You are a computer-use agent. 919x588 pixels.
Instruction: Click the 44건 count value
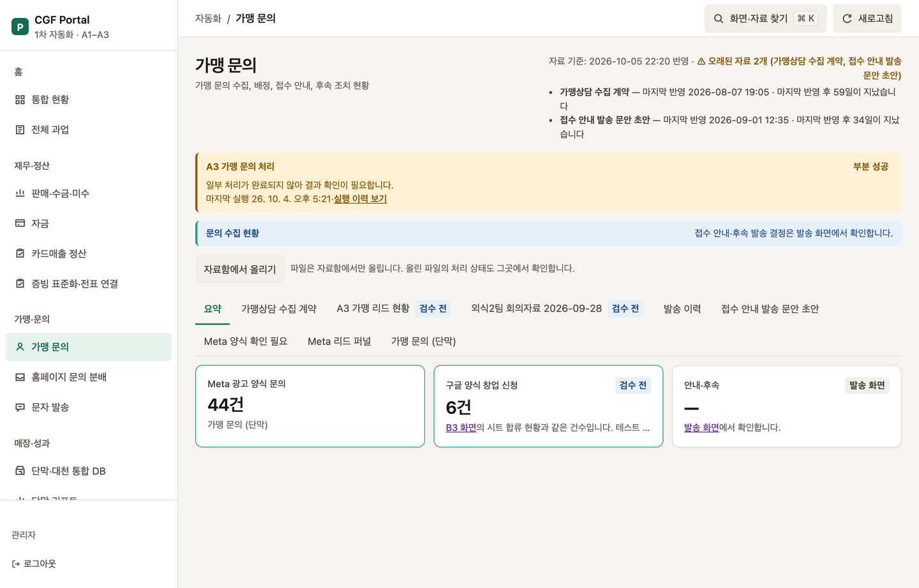point(226,404)
